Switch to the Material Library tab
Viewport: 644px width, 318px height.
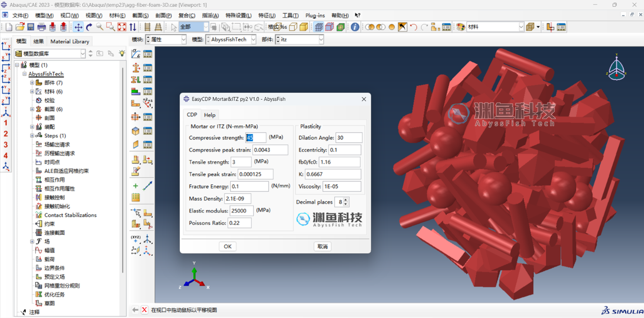(70, 41)
